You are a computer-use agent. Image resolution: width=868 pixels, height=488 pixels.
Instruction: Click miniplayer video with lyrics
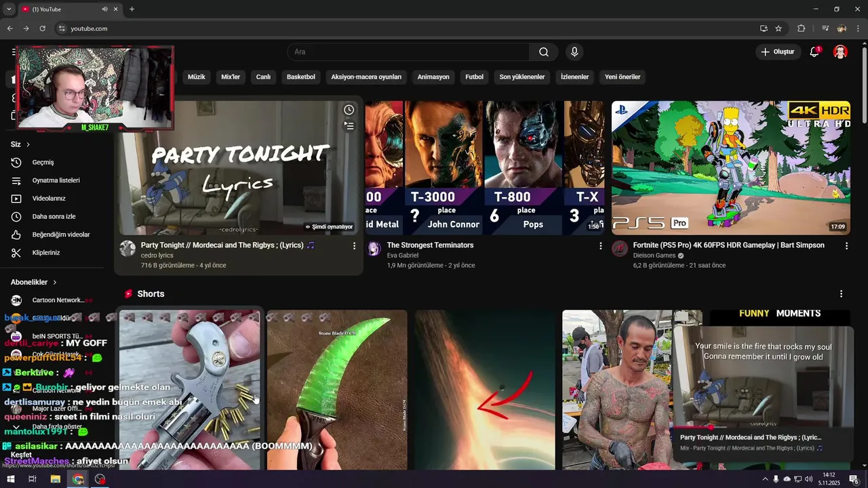tap(764, 377)
